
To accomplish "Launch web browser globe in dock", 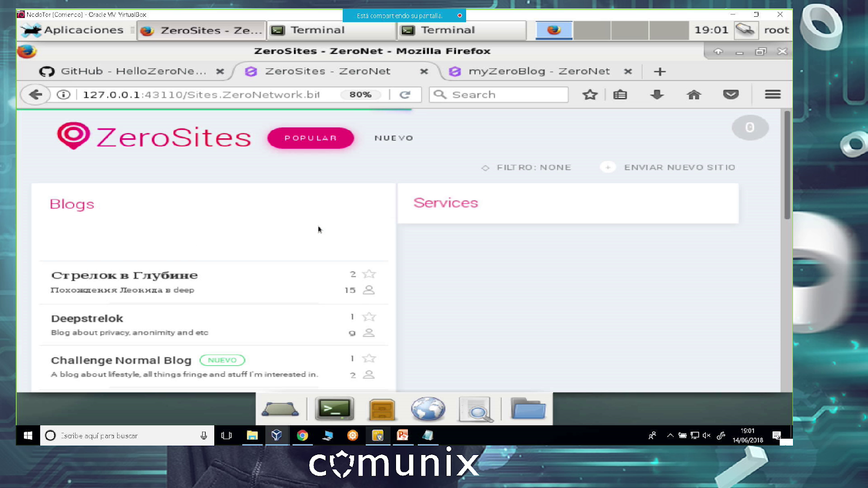I will 428,409.
